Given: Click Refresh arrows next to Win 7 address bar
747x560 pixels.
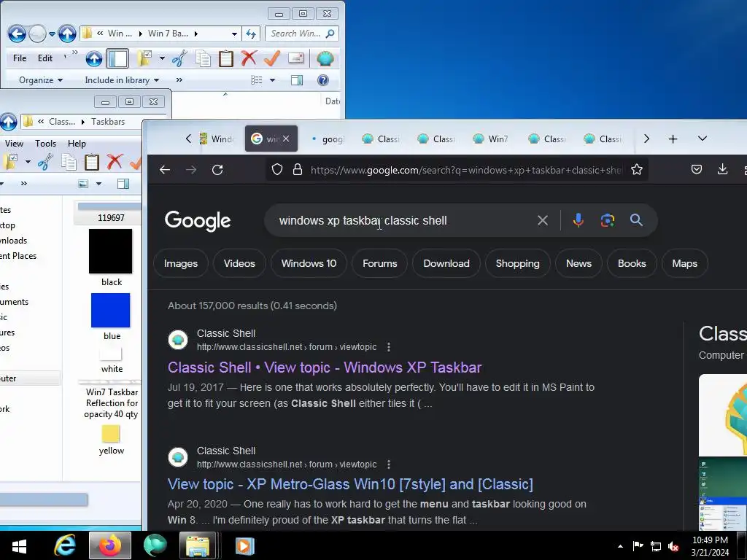Looking at the screenshot, I should coord(251,34).
